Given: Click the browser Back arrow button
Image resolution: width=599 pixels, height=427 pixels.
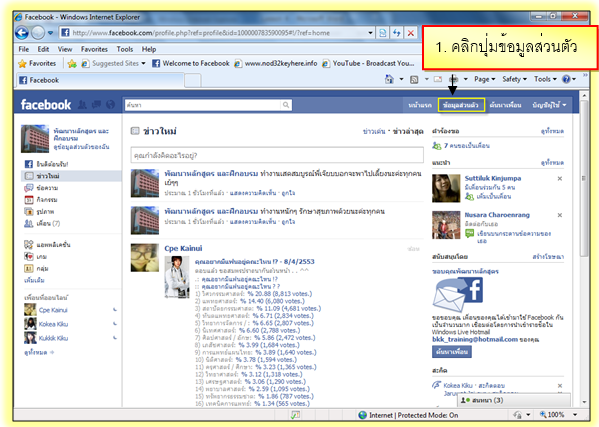Looking at the screenshot, I should tap(22, 33).
